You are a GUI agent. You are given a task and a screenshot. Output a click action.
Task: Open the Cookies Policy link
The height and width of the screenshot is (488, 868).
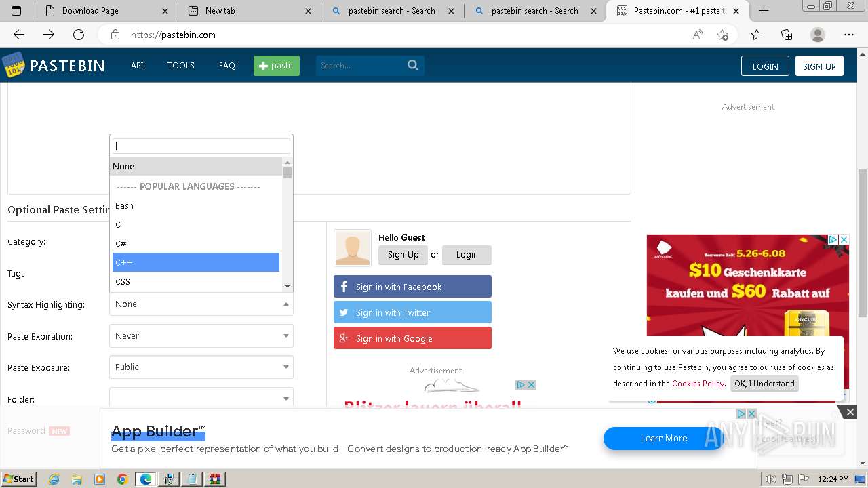[x=698, y=384]
